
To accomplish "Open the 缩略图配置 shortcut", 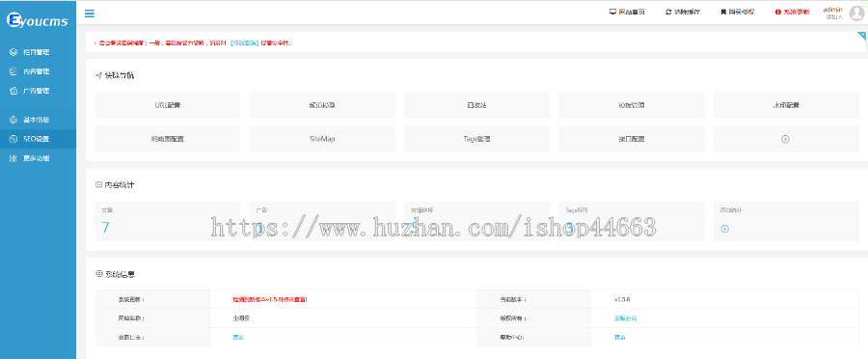I will (x=167, y=139).
